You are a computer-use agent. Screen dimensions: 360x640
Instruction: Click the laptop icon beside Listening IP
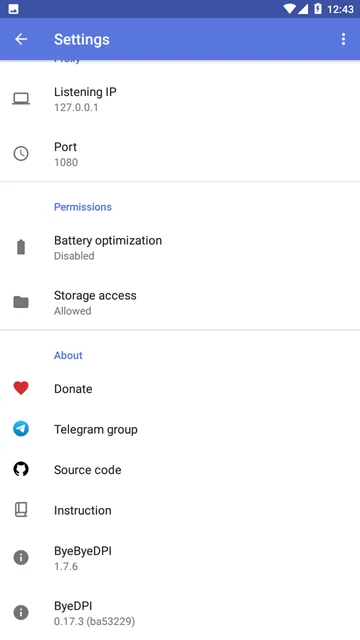[21, 99]
